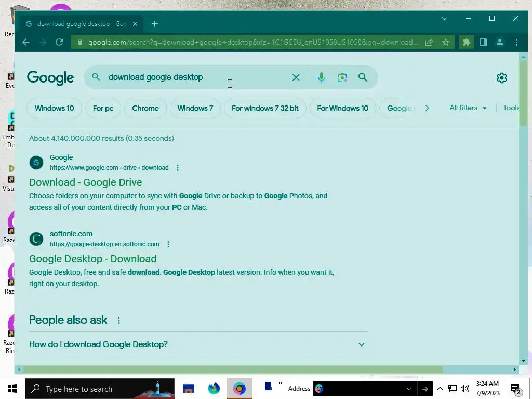Click the taskbar Address go arrow
532x399 pixels.
[425, 389]
